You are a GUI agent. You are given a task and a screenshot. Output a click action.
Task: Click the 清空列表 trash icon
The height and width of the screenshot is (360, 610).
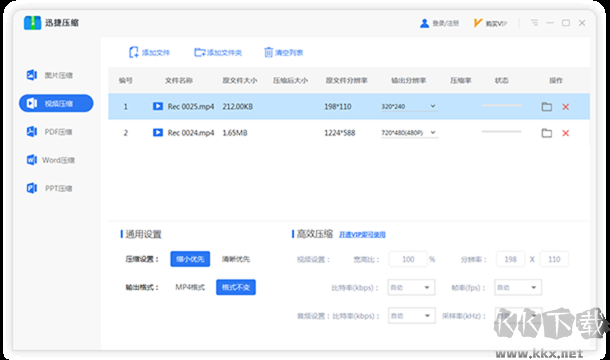click(268, 53)
